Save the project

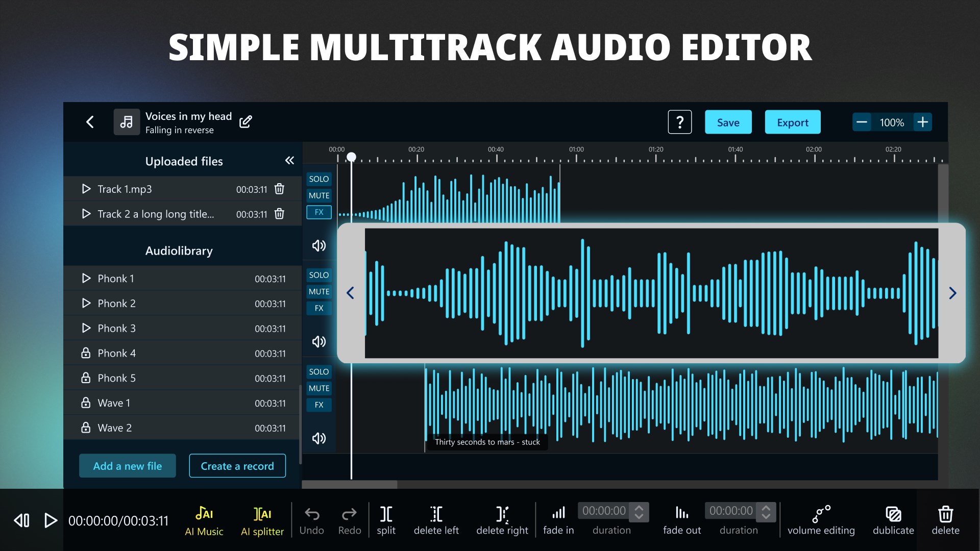click(x=728, y=122)
